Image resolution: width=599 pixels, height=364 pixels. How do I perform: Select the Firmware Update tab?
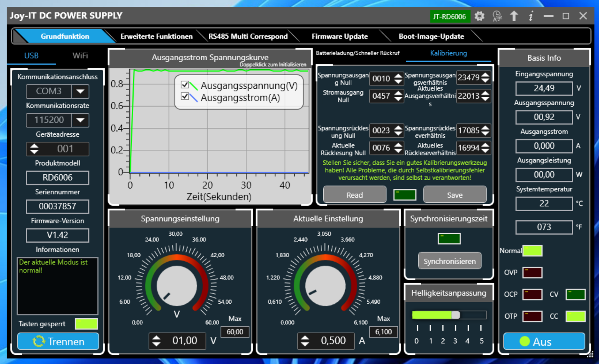pyautogui.click(x=339, y=36)
